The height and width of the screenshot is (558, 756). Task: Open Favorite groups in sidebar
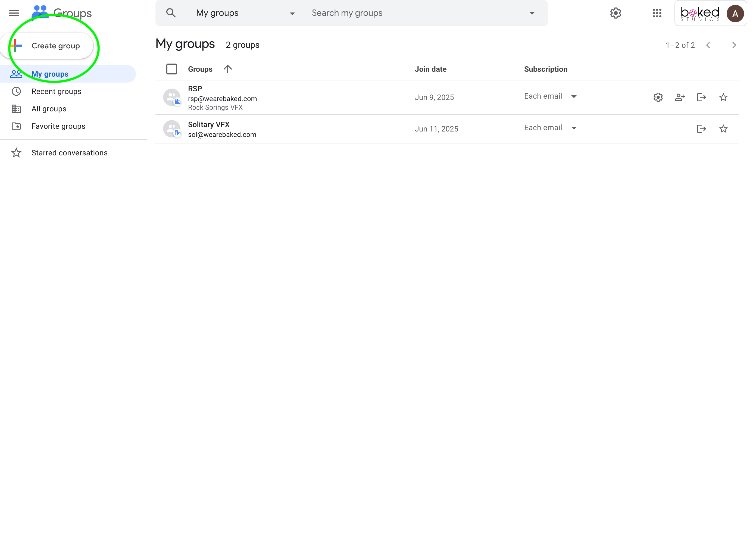(58, 126)
